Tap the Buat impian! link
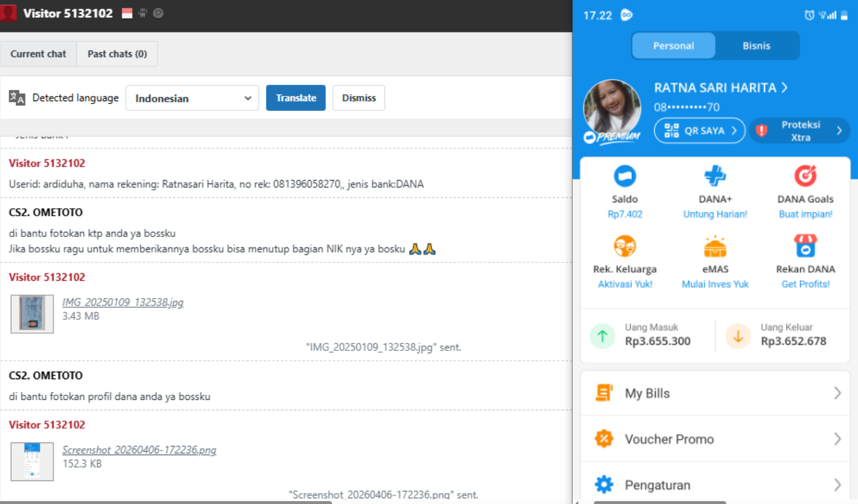Screen dimensions: 858x504 (806, 214)
